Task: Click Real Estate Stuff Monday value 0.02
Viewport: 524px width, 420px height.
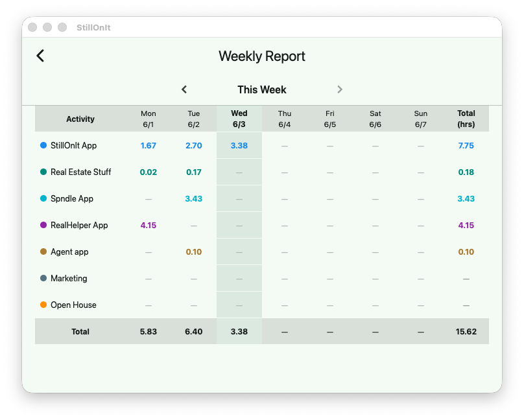Action: pyautogui.click(x=149, y=172)
